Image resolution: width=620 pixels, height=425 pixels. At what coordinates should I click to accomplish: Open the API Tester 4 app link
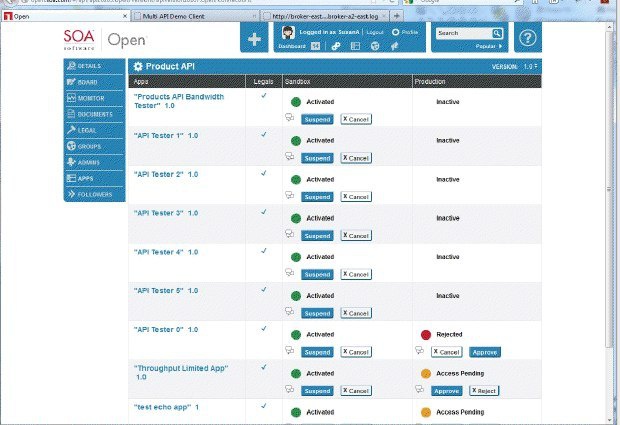(x=166, y=252)
